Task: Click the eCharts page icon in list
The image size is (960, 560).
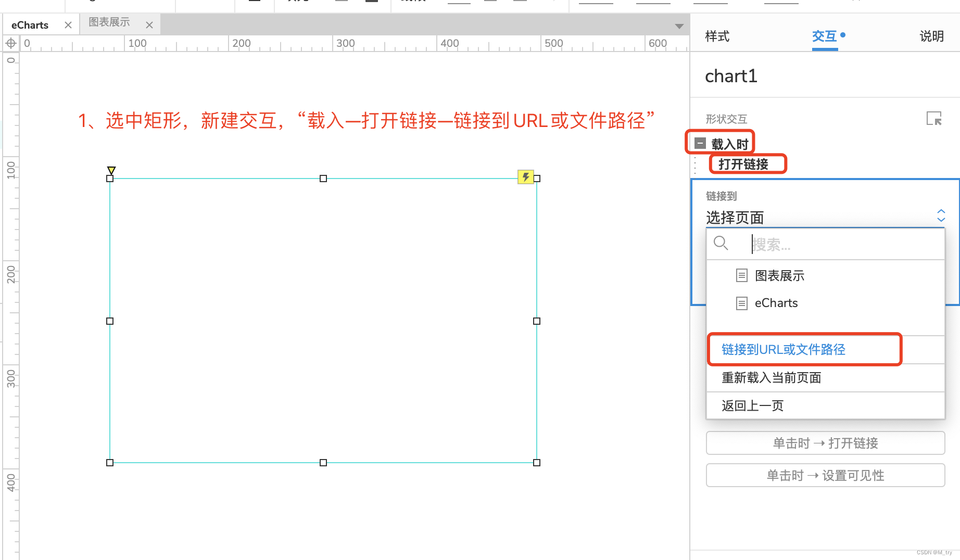Action: coord(742,303)
